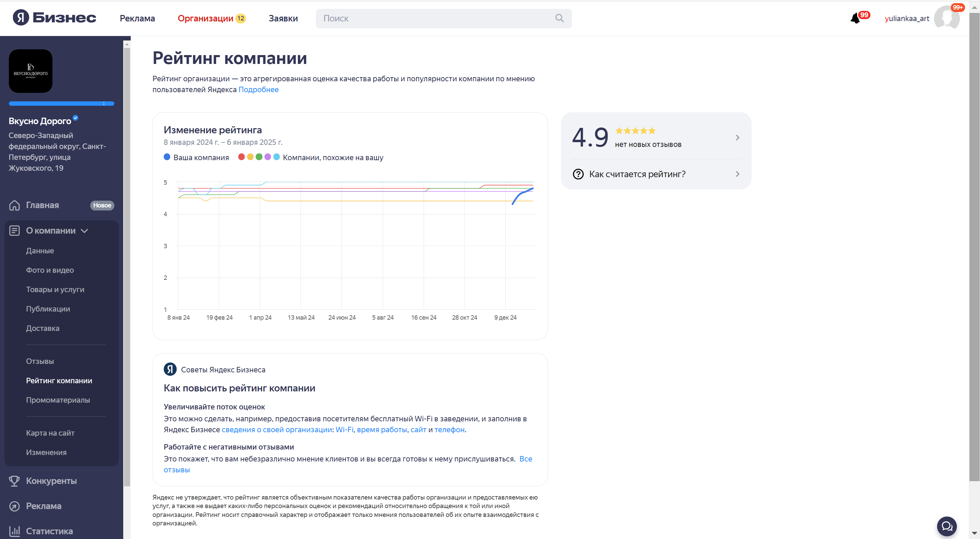
Task: Open the Организации top menu tab
Action: (x=206, y=18)
